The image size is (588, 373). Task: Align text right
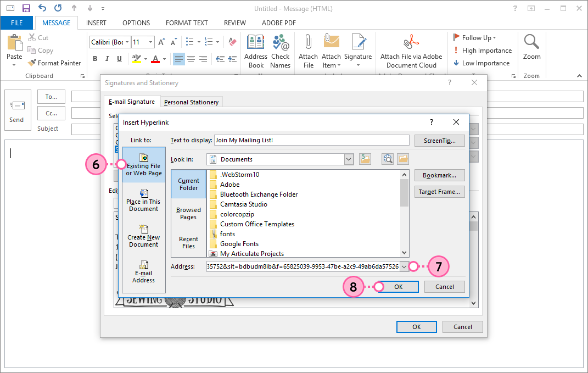coord(203,59)
